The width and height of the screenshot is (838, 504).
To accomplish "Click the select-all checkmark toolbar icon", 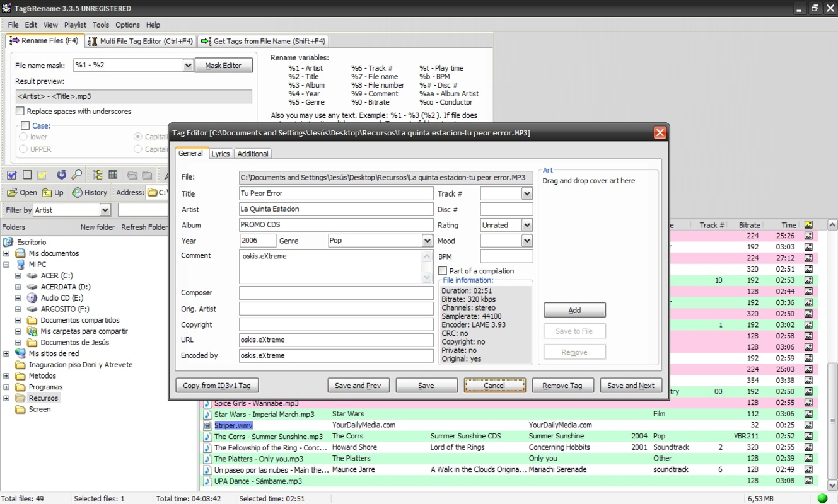I will coord(12,175).
